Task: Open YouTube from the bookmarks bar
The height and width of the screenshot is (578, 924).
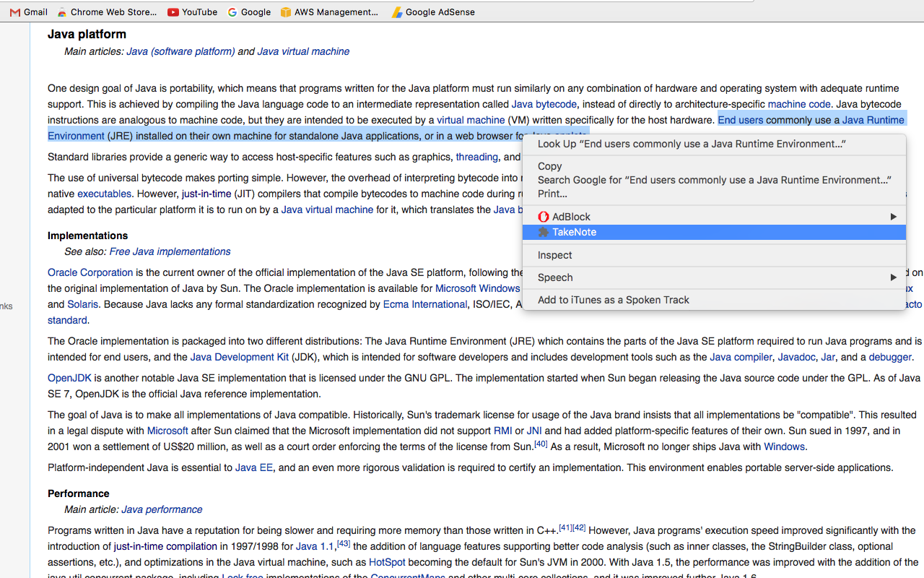Action: (x=192, y=12)
